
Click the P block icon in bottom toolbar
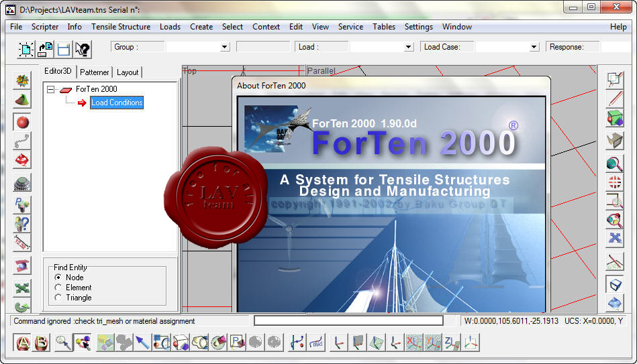pyautogui.click(x=237, y=343)
